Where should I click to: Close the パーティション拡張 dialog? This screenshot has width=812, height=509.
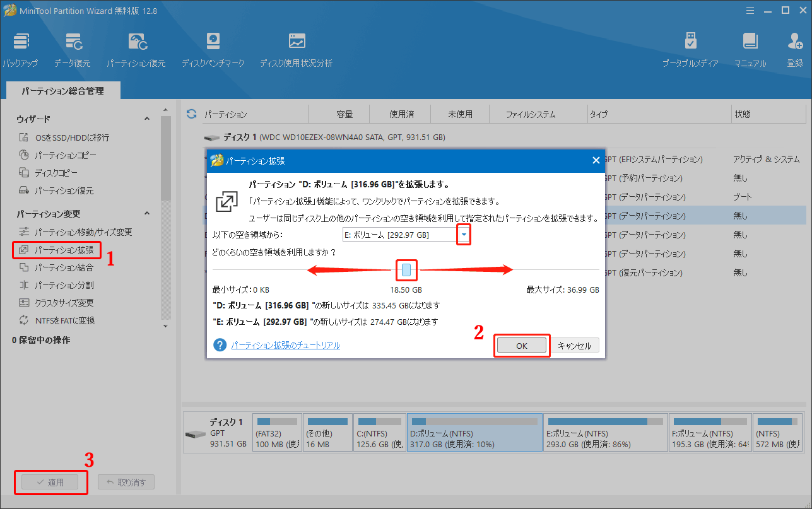click(x=596, y=161)
